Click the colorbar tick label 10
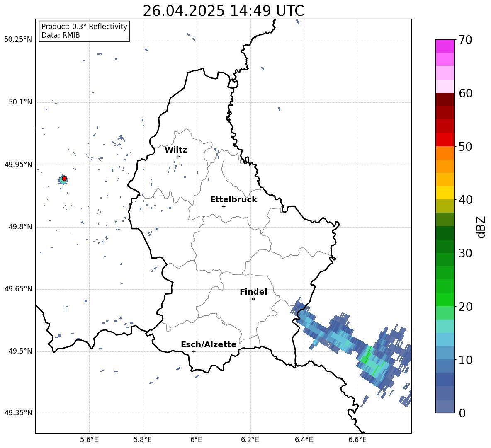This screenshot has width=491, height=448. 466,360
